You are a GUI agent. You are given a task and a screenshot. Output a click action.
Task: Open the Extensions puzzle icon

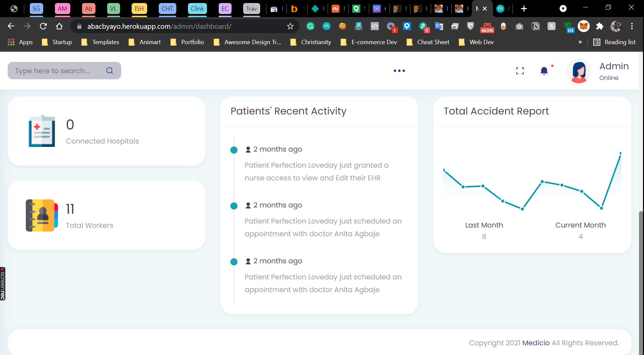click(x=600, y=26)
